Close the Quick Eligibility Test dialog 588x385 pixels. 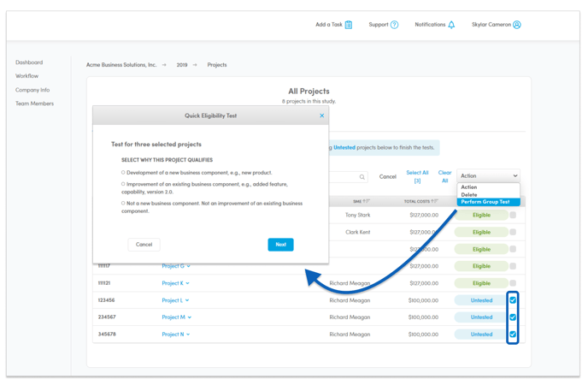pyautogui.click(x=321, y=115)
